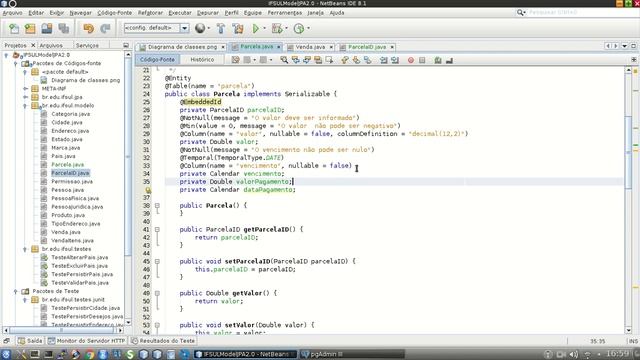Click the Undo arrow icon
This screenshot has width=640, height=360.
[88, 28]
